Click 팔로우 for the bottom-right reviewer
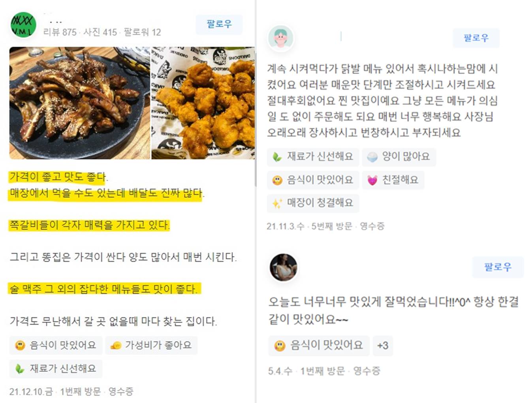Screen dimensions: 532x403 (498, 267)
